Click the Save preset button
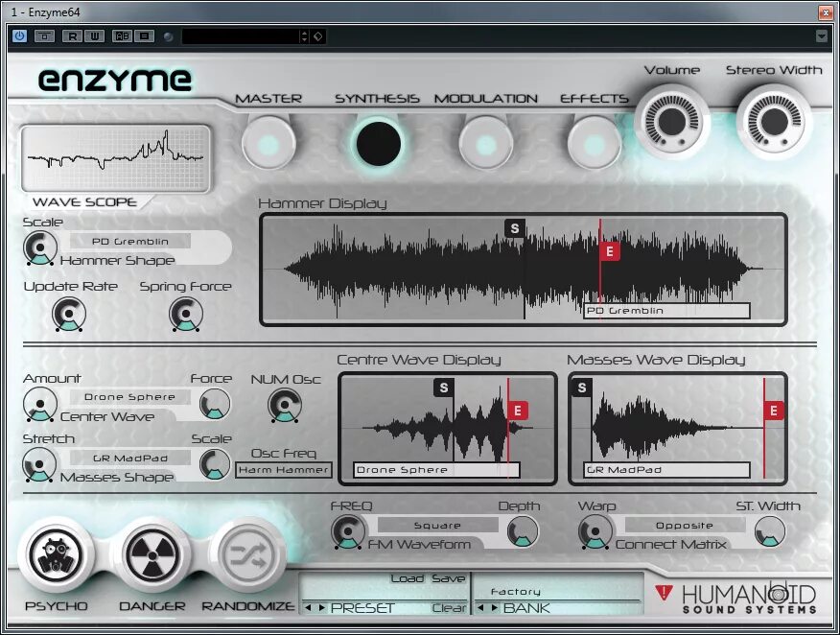The image size is (840, 635). point(449,578)
